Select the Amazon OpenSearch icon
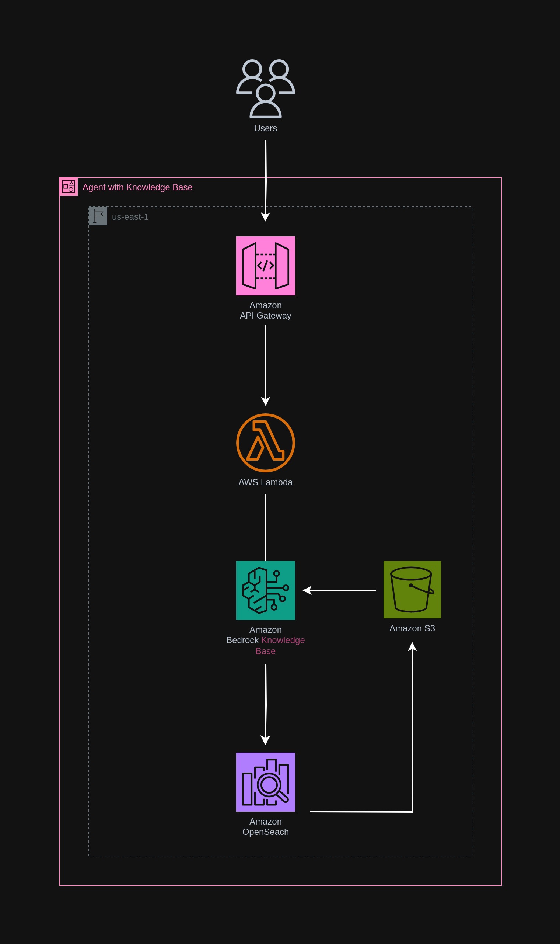This screenshot has height=944, width=560. [x=265, y=782]
